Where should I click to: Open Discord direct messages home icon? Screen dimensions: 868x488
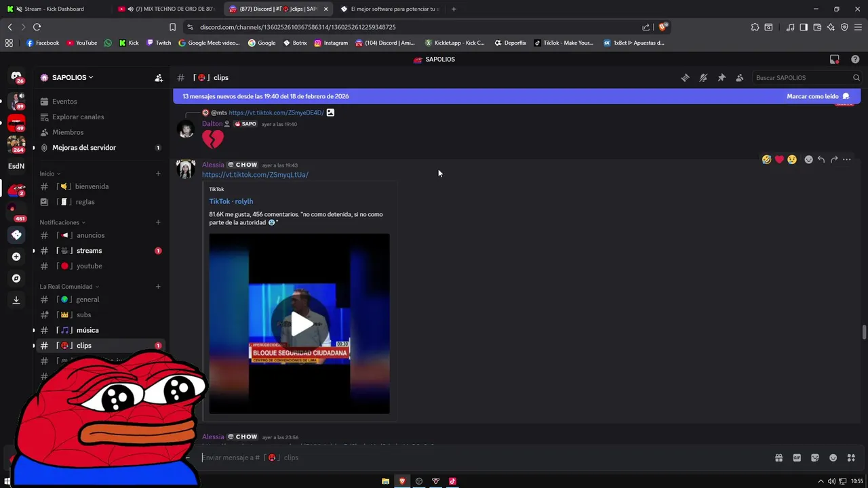tap(16, 77)
